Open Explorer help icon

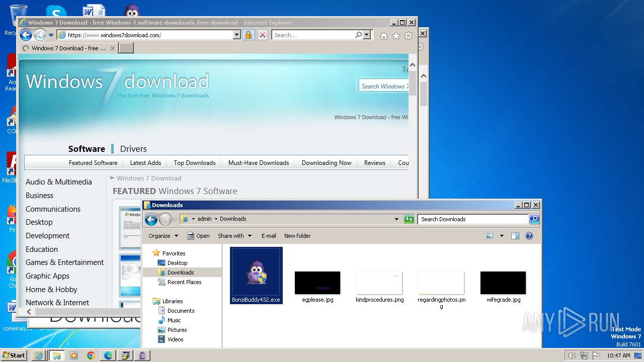[529, 236]
